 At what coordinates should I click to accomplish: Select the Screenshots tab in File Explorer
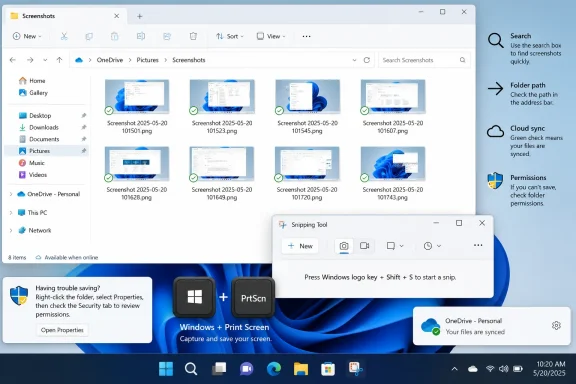(x=65, y=16)
